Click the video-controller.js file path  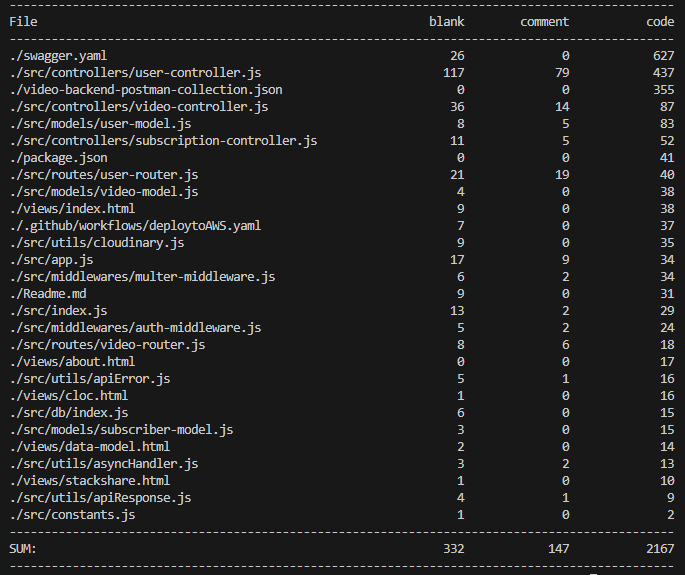coord(139,106)
